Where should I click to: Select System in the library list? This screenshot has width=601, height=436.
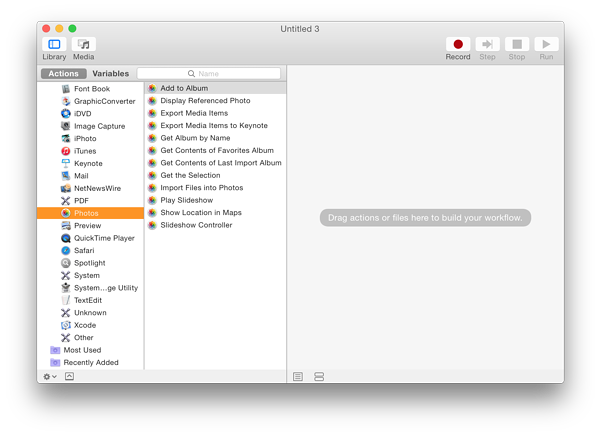point(90,275)
